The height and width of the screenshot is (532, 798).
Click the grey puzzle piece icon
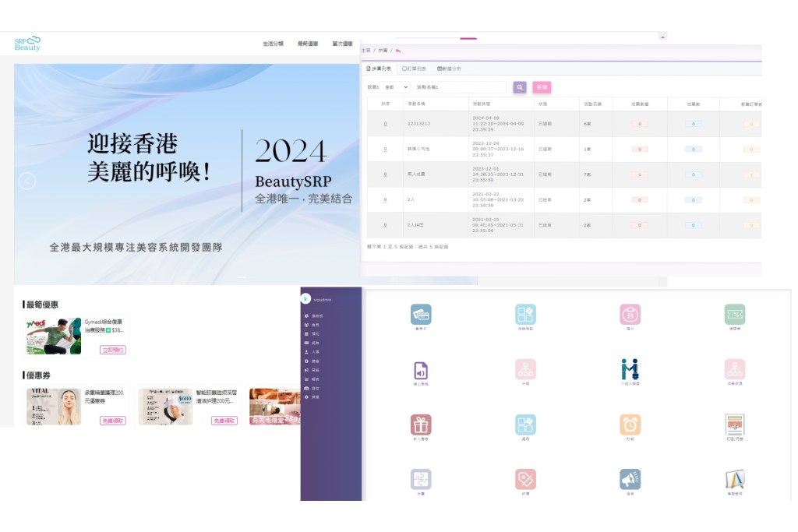point(421,479)
